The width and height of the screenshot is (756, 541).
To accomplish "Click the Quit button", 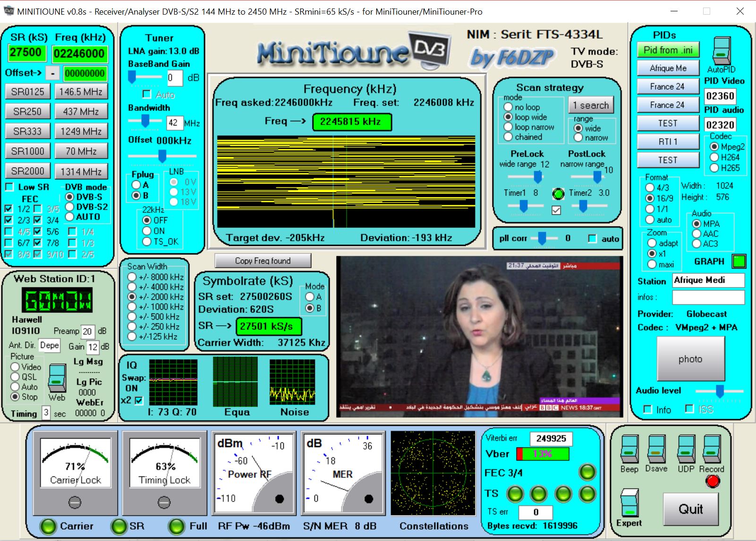I will [x=690, y=509].
